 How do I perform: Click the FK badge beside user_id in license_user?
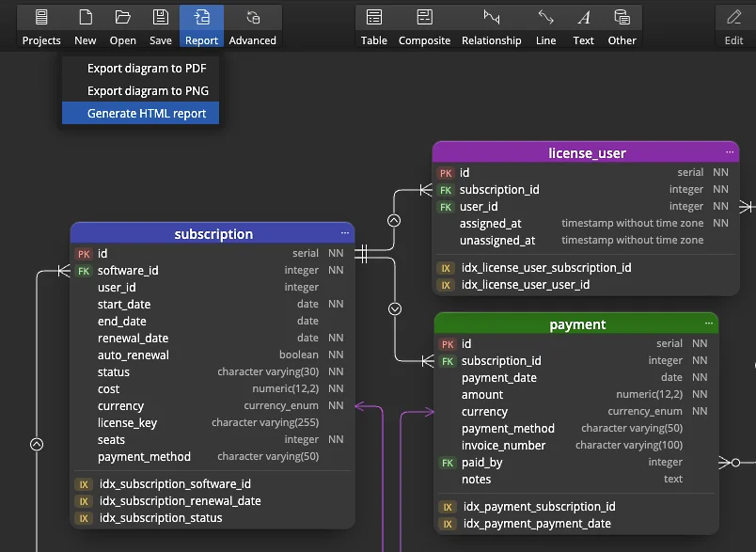pos(446,207)
